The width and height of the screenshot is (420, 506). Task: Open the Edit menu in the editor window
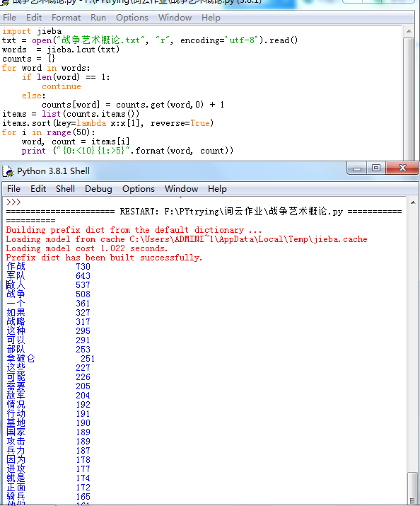click(34, 18)
